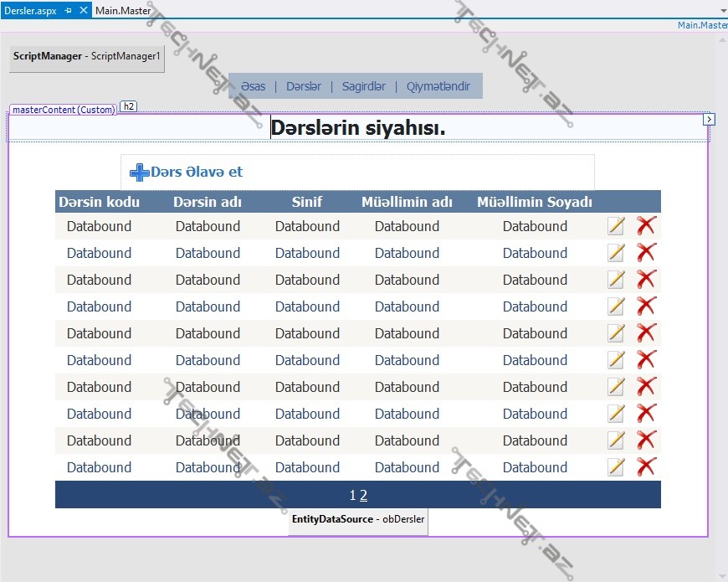Viewport: 728px width, 582px height.
Task: Switch to the Main.Master tab
Action: [123, 11]
